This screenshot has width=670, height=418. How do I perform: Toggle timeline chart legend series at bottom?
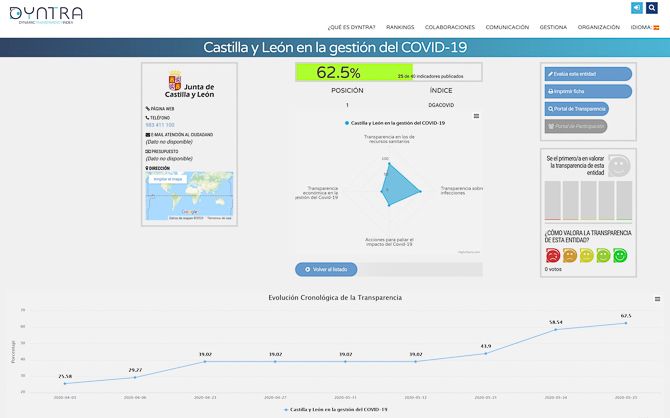click(334, 410)
